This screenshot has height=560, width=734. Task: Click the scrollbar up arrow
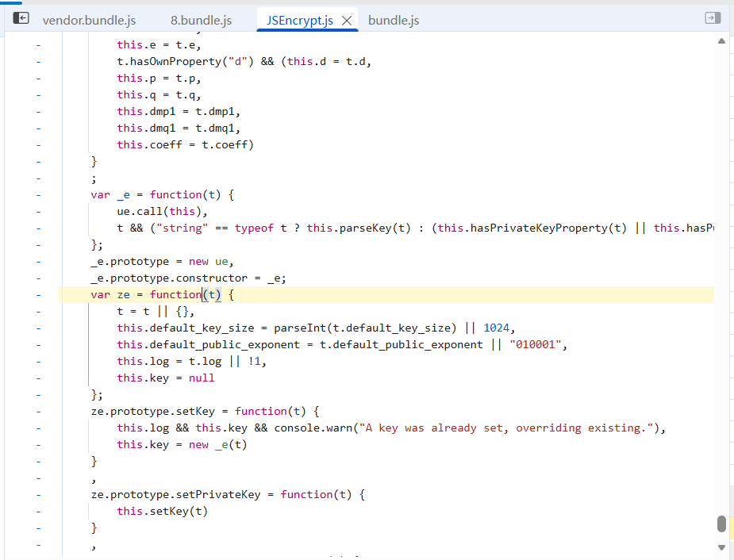coord(721,41)
